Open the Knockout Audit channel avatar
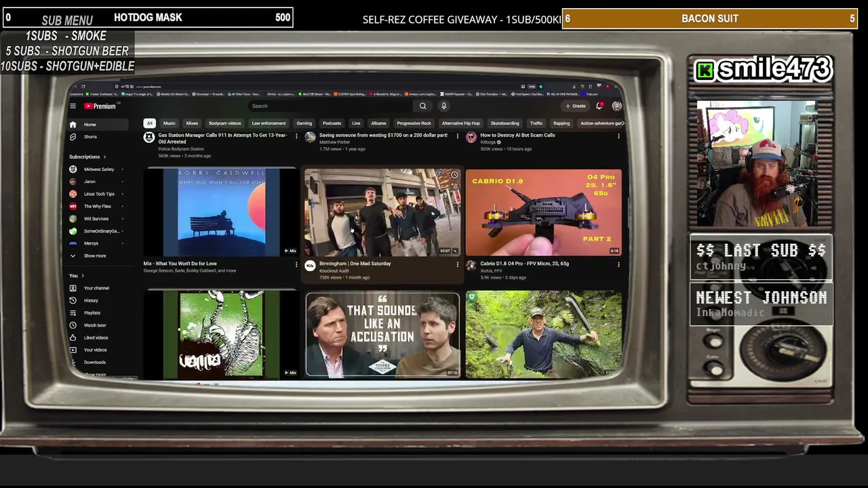868x488 pixels. [310, 266]
